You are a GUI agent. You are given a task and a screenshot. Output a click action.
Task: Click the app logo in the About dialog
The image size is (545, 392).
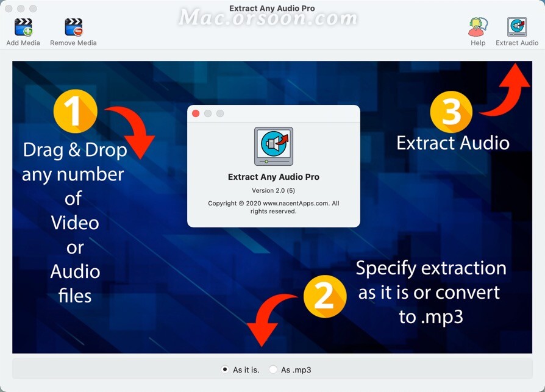click(274, 146)
